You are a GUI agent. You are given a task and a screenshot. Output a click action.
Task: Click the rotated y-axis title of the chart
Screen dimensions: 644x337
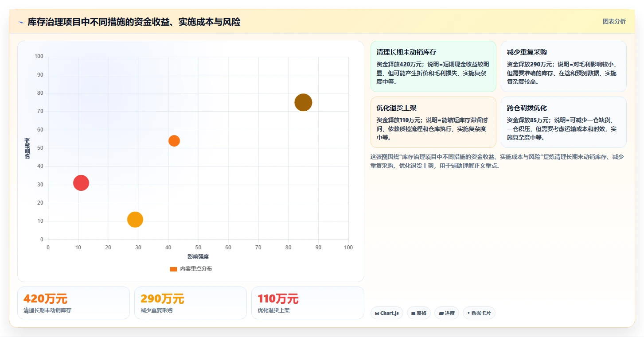pyautogui.click(x=27, y=148)
